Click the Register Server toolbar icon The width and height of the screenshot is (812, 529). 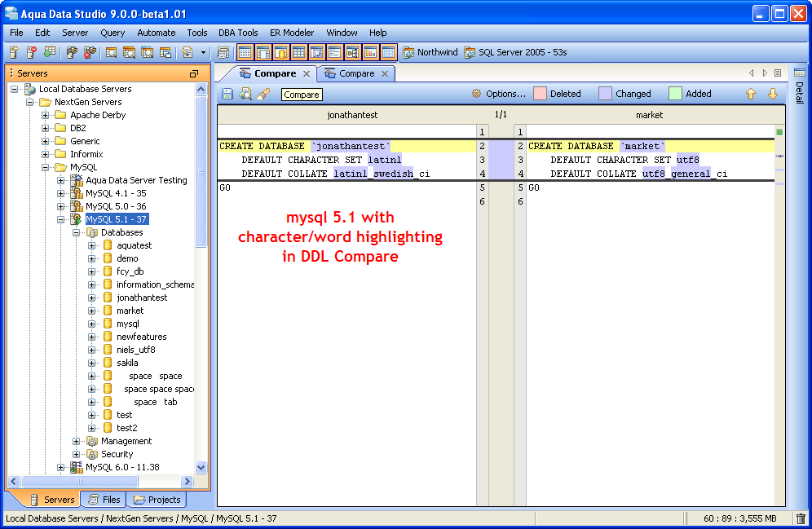(14, 52)
